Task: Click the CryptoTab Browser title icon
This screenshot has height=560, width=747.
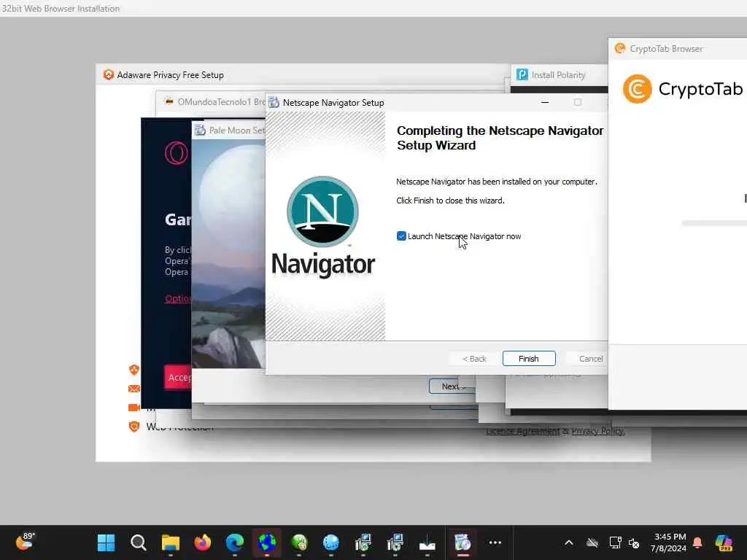Action: tap(620, 49)
